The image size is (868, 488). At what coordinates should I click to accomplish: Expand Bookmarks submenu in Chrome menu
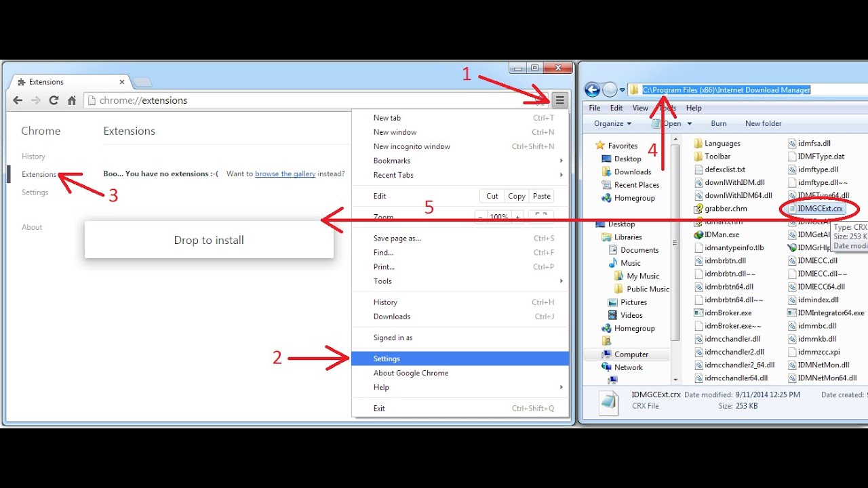[460, 161]
